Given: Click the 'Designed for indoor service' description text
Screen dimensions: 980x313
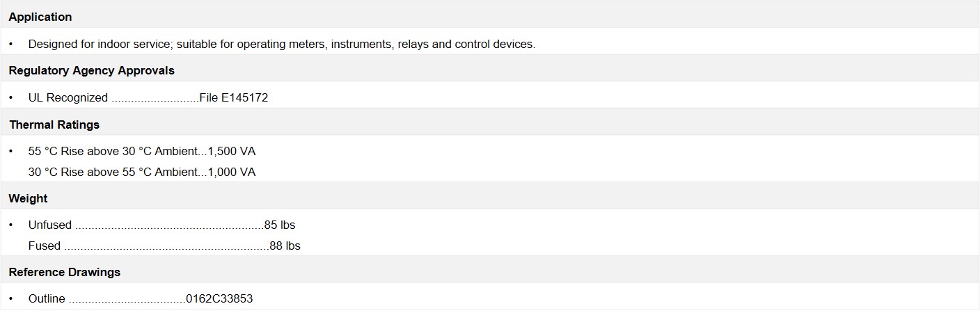Looking at the screenshot, I should [281, 44].
